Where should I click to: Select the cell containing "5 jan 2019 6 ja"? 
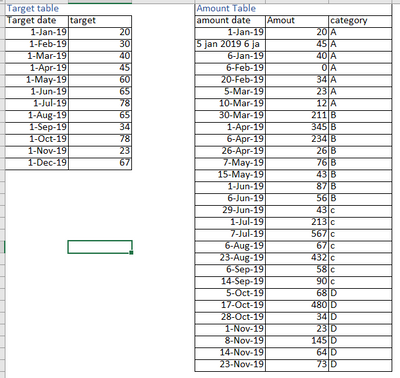point(230,44)
